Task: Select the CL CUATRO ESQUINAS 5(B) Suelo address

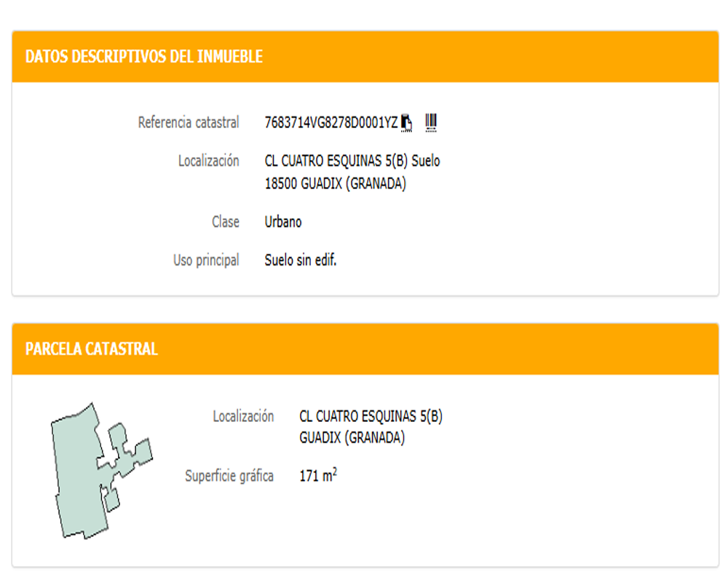Action: 352,161
